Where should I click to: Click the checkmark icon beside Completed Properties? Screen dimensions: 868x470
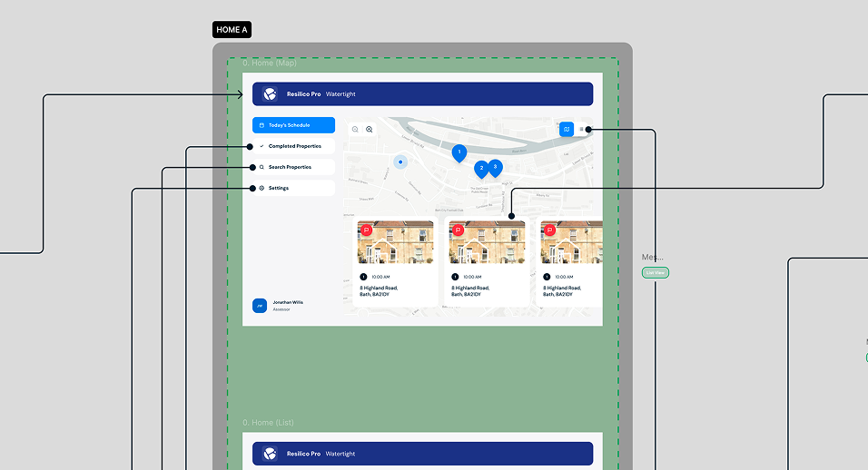coord(261,146)
